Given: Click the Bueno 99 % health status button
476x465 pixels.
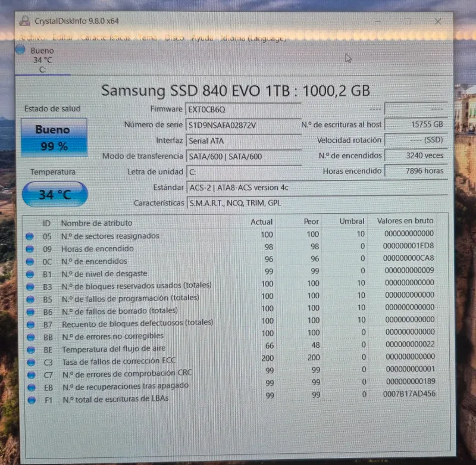Looking at the screenshot, I should click(54, 138).
